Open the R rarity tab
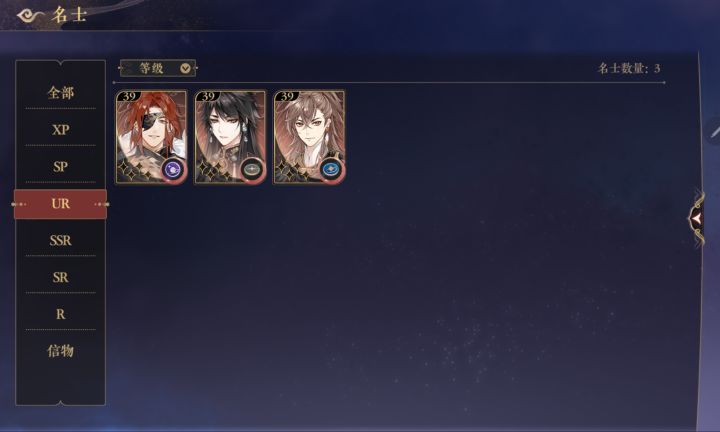 pos(61,314)
